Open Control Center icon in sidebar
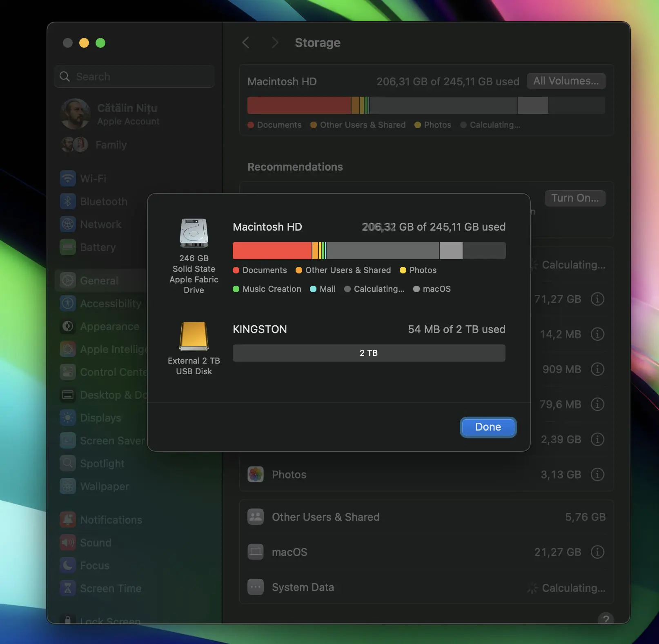659x644 pixels. coord(68,372)
